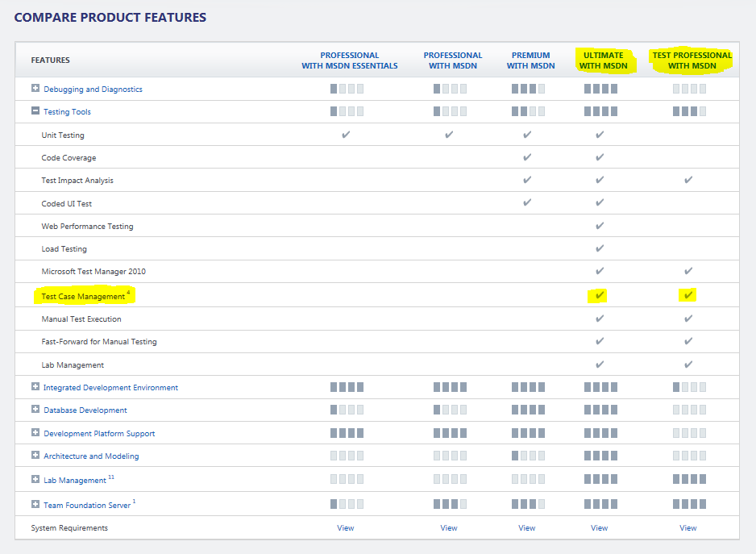This screenshot has height=554, width=756.
Task: Open Development Platform Support link
Action: [99, 433]
